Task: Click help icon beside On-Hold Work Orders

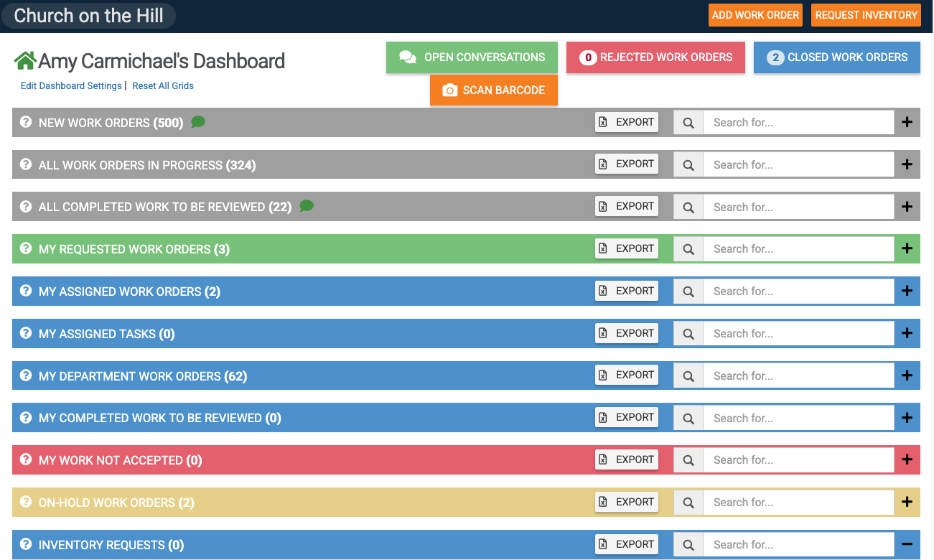Action: [x=26, y=502]
